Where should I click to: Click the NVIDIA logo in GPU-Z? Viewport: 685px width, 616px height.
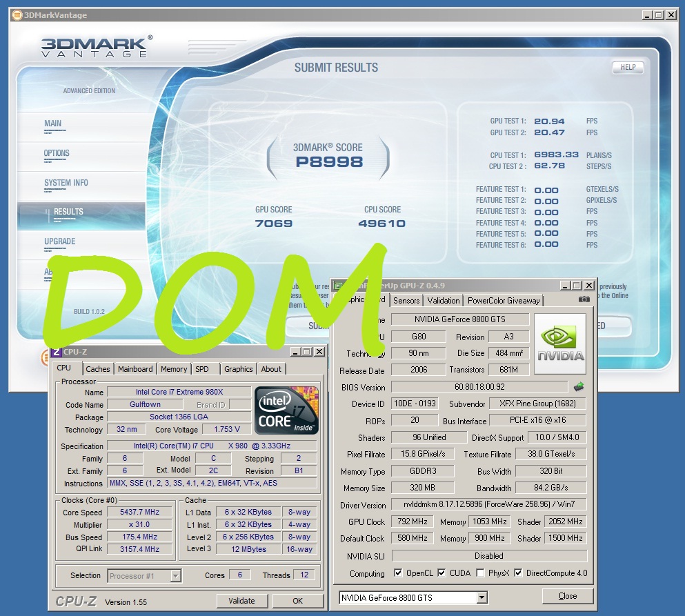(x=560, y=344)
